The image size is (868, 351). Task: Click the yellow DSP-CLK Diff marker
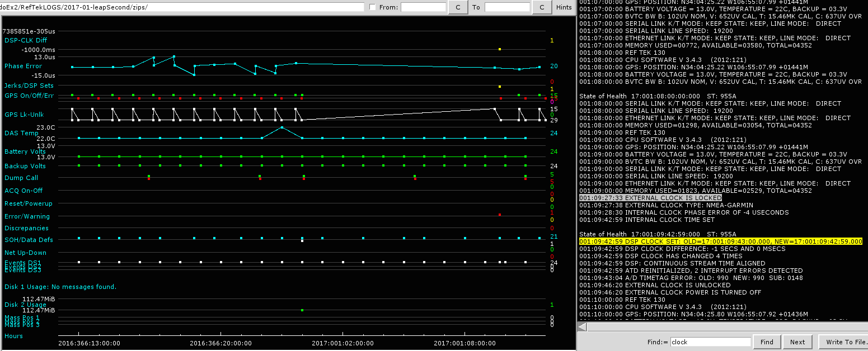click(x=500, y=49)
